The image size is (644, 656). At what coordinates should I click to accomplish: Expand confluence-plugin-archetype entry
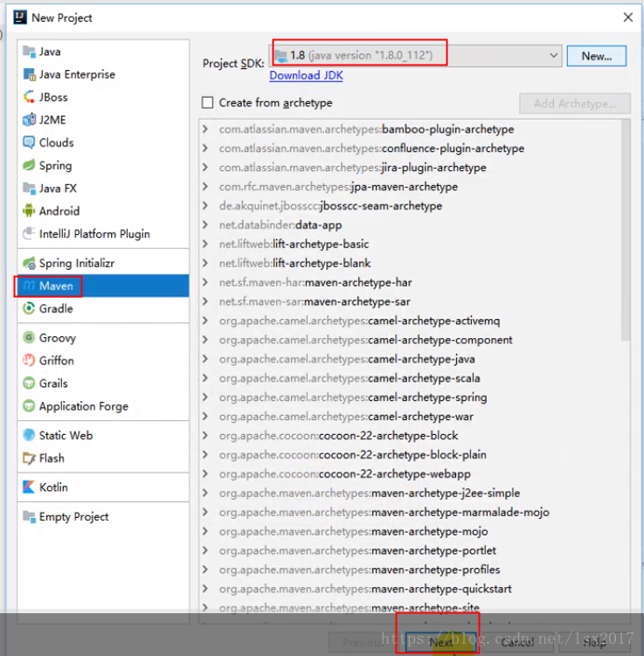pyautogui.click(x=205, y=148)
